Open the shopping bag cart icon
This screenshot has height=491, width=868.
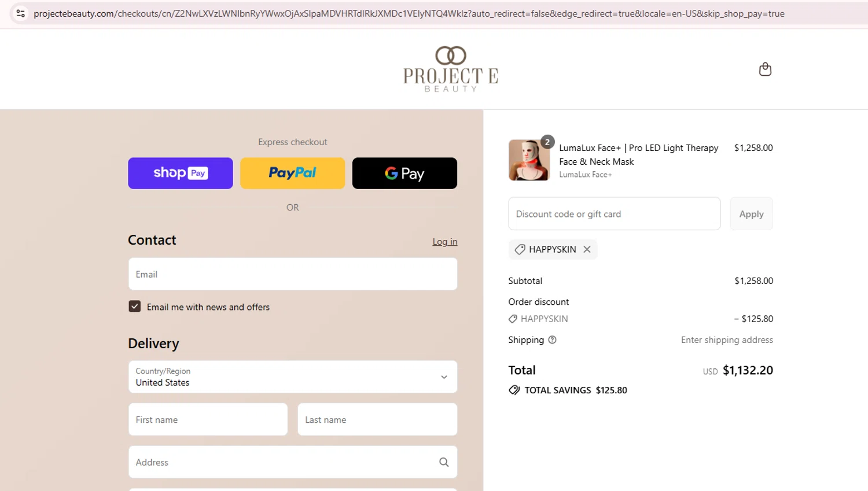[765, 69]
